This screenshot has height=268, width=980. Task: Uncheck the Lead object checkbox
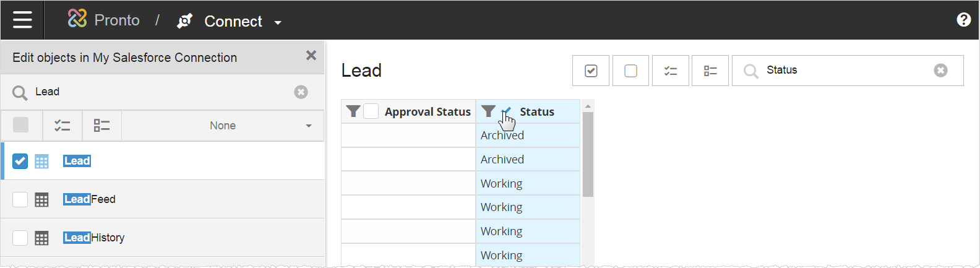20,161
